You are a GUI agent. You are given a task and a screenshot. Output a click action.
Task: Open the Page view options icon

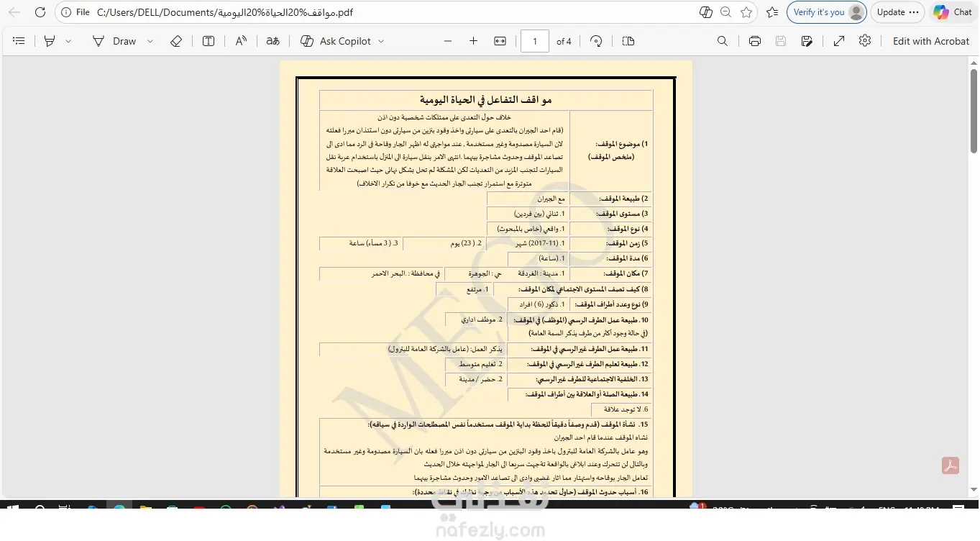coord(628,41)
